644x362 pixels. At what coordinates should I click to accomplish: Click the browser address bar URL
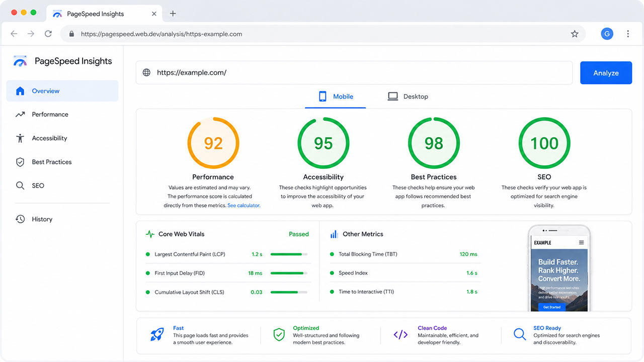(162, 34)
